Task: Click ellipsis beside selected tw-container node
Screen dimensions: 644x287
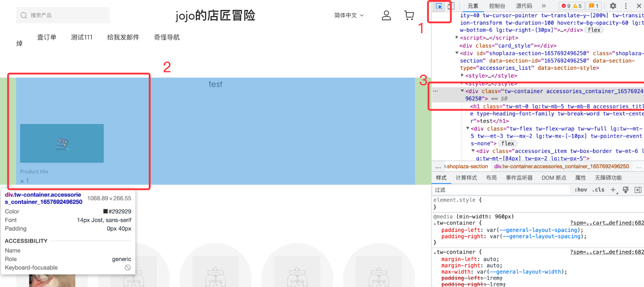Action: (x=435, y=91)
